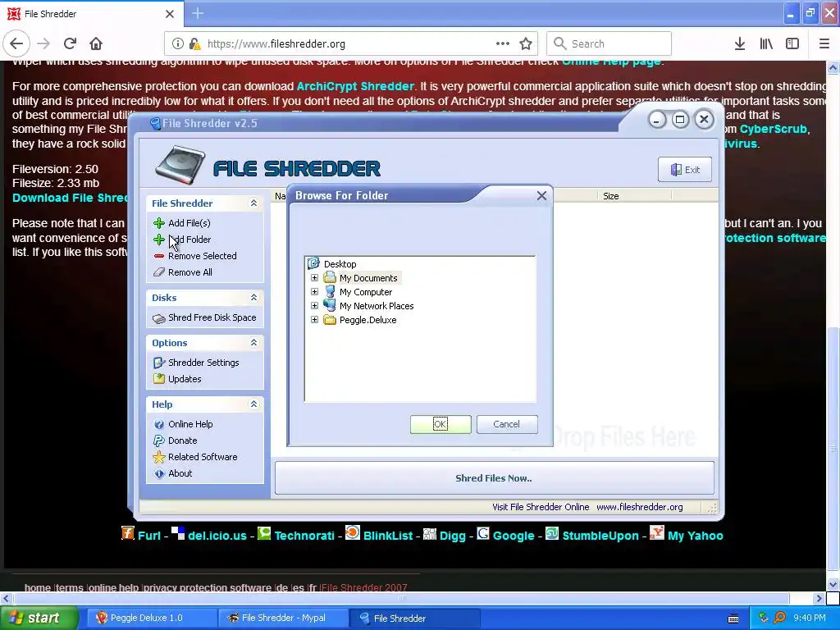840x630 pixels.
Task: Click the Size column header
Action: (634, 196)
